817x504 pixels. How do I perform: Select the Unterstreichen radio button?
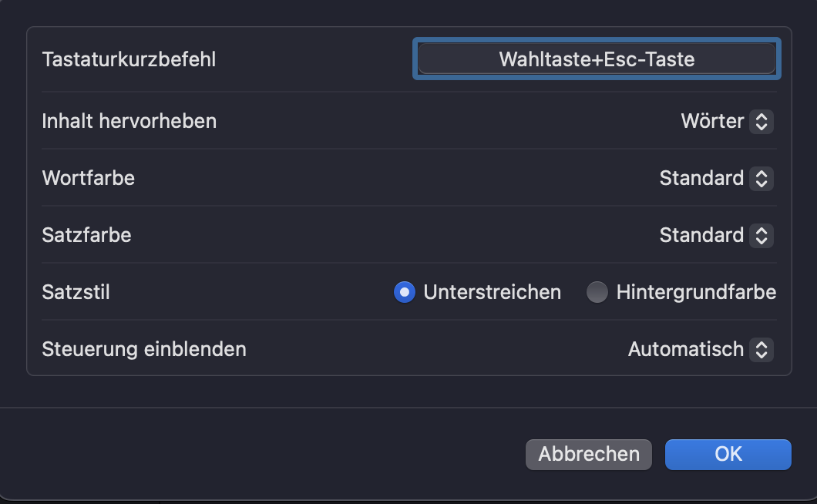coord(405,292)
